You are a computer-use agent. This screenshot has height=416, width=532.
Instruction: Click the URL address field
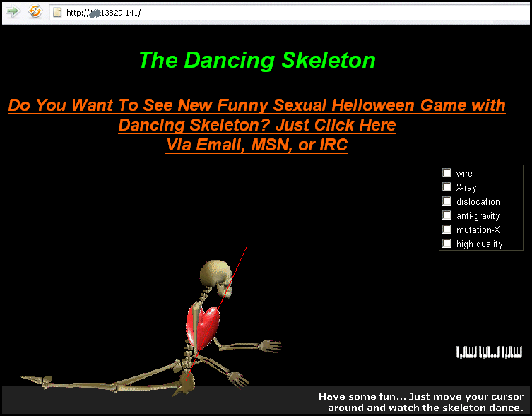coord(289,13)
